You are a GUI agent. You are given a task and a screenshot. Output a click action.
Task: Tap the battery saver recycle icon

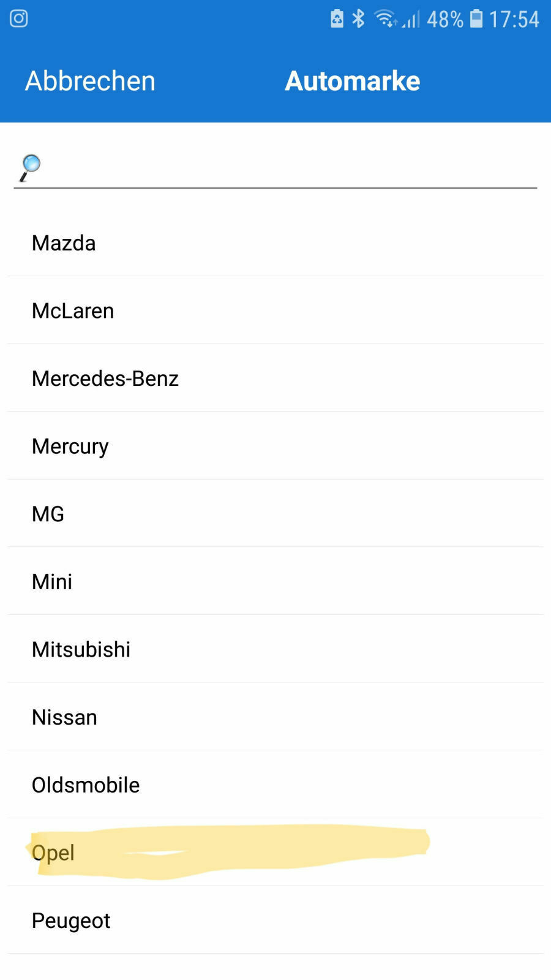[337, 19]
